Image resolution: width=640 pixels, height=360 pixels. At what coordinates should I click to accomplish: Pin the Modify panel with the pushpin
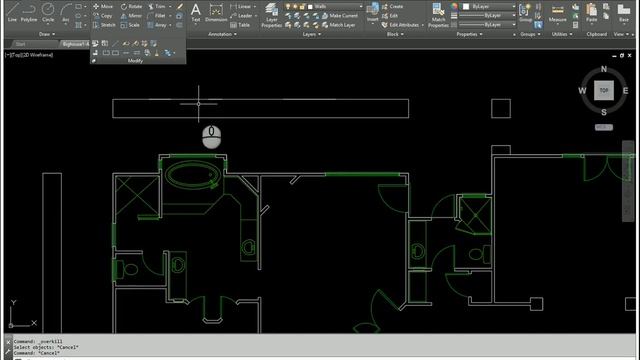click(x=94, y=61)
